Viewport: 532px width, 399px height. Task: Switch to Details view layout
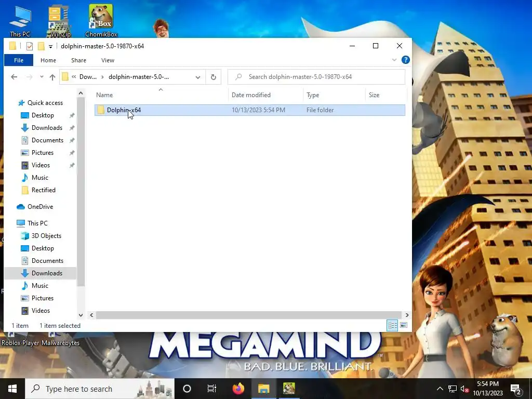click(393, 325)
